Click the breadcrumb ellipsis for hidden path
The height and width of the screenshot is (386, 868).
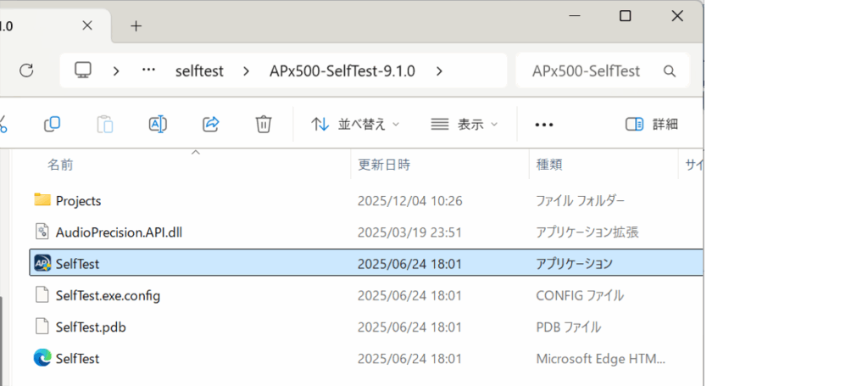click(149, 70)
